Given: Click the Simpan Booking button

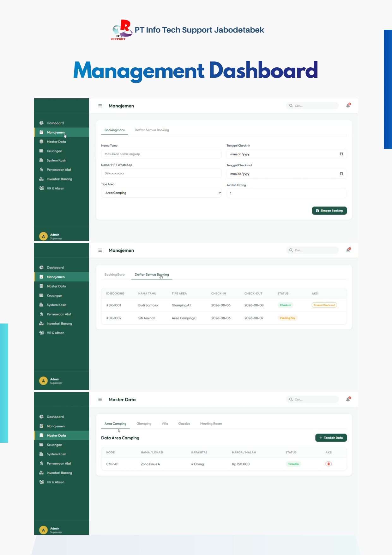Looking at the screenshot, I should click(x=329, y=211).
